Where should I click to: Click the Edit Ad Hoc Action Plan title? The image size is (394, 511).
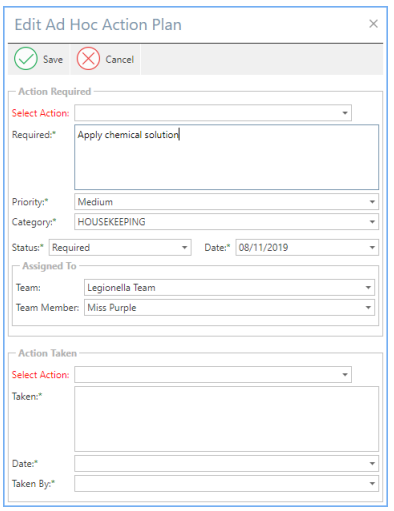[x=98, y=25]
